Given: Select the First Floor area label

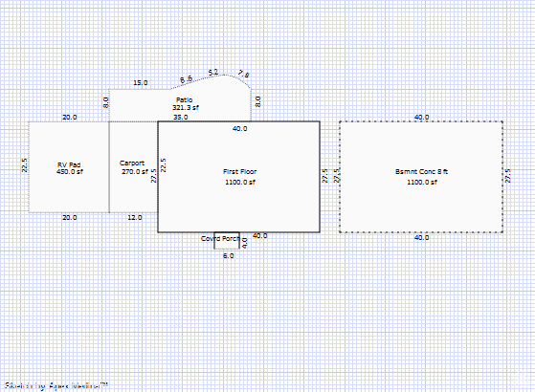Looking at the screenshot, I should [x=240, y=171].
